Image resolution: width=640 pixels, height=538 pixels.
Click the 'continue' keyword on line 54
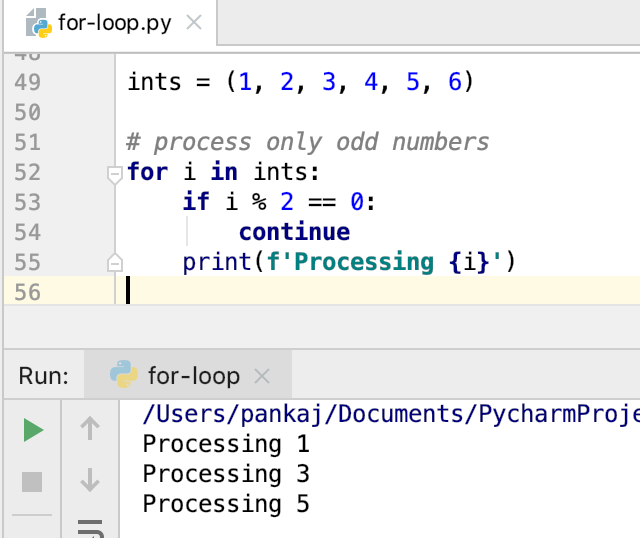point(294,232)
